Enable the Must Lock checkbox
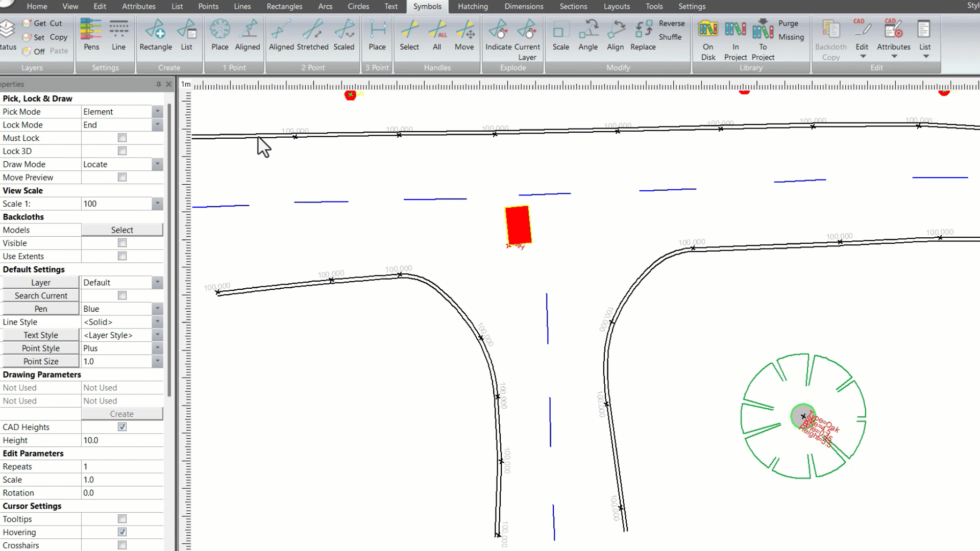 click(x=122, y=138)
